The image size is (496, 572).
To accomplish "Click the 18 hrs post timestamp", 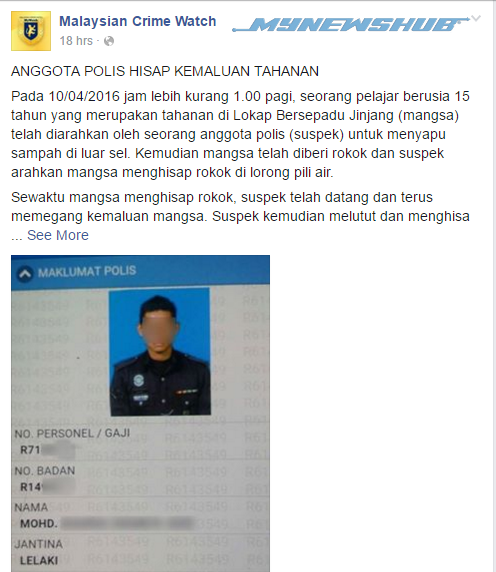I will coord(76,41).
